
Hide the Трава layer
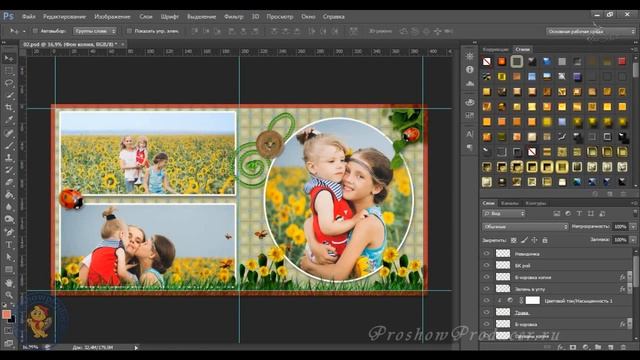tap(487, 313)
